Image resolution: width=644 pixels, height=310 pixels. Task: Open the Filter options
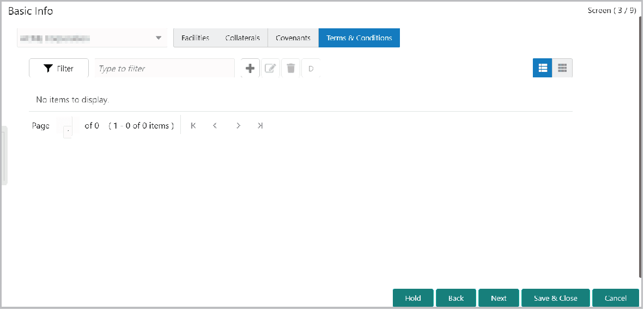click(x=59, y=68)
